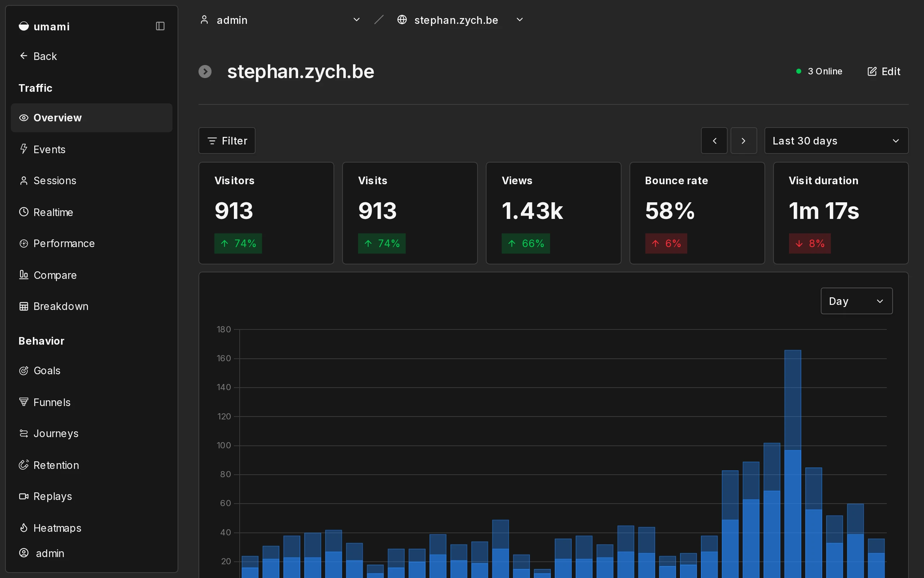Open the Overview page
Screen dimensions: 924x578
92,118
